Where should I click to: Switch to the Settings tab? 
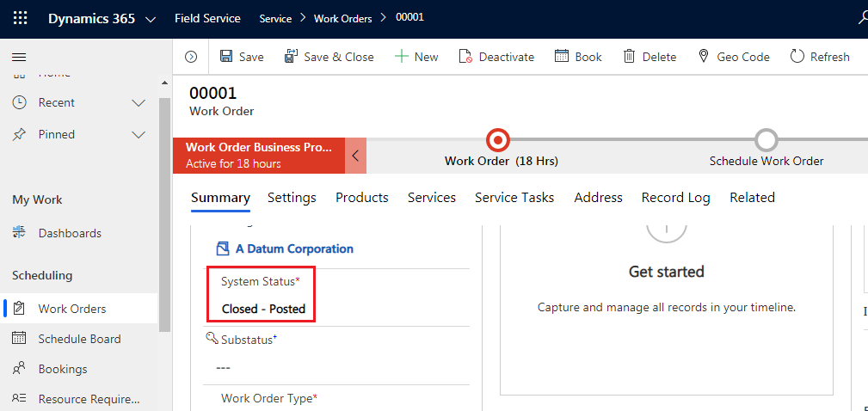292,198
